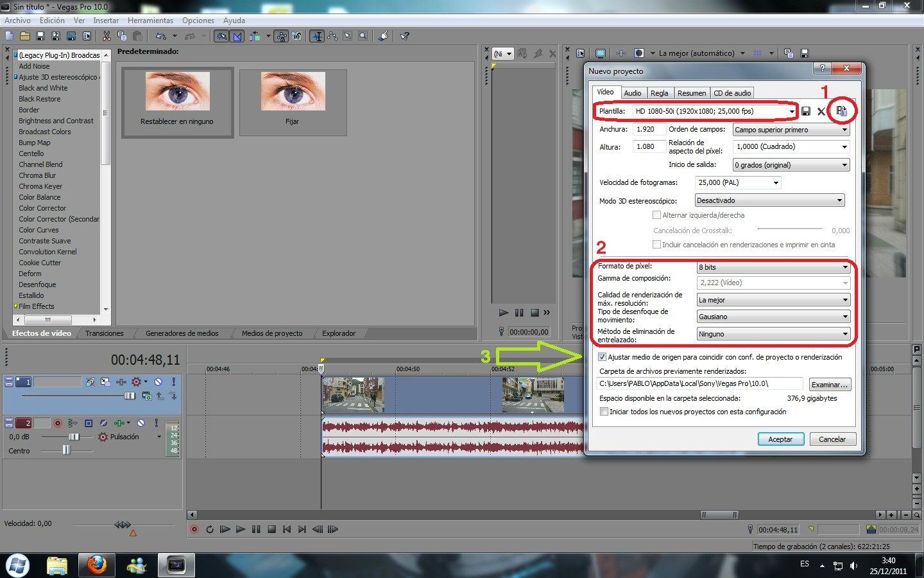Switch to the Audio tab in dialog
Image resolution: width=924 pixels, height=578 pixels.
pyautogui.click(x=633, y=93)
